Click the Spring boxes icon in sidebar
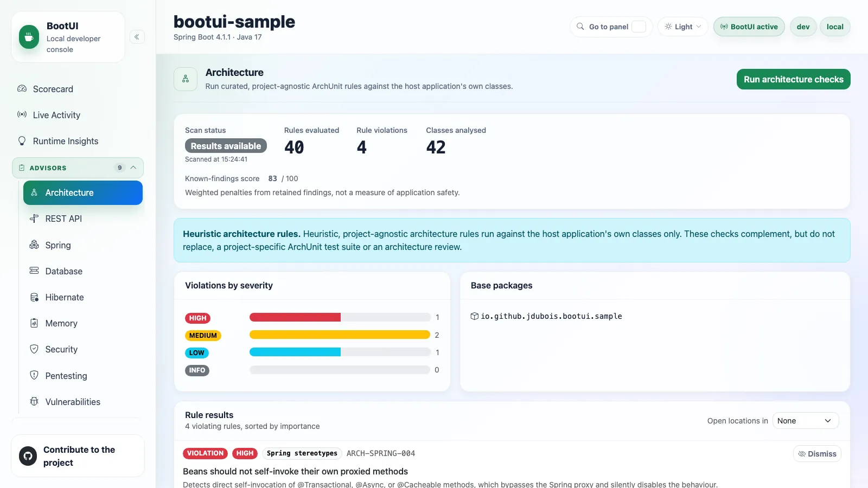 point(34,245)
